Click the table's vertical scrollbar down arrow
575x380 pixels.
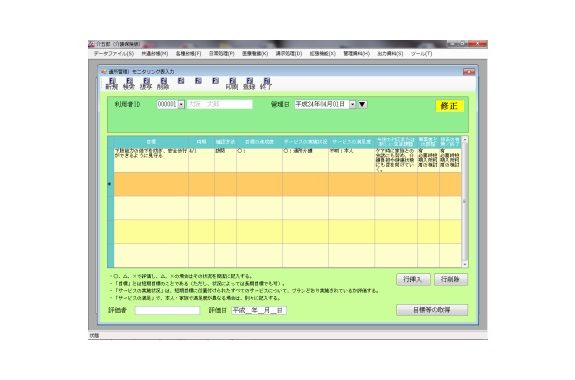465,264
